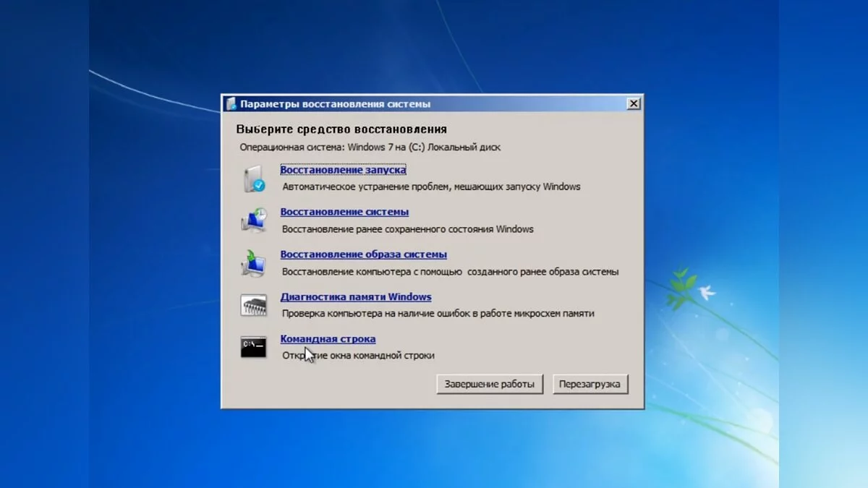Open the Восстановление системы link

pos(344,212)
